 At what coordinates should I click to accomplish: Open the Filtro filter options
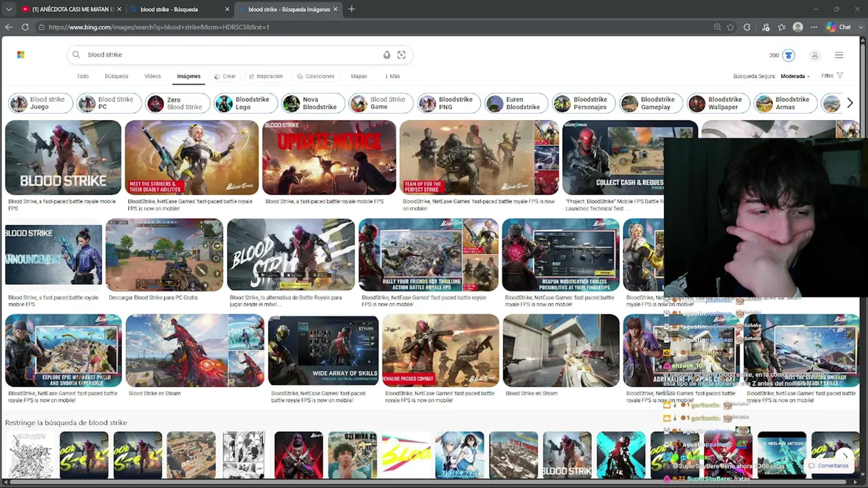pos(832,76)
